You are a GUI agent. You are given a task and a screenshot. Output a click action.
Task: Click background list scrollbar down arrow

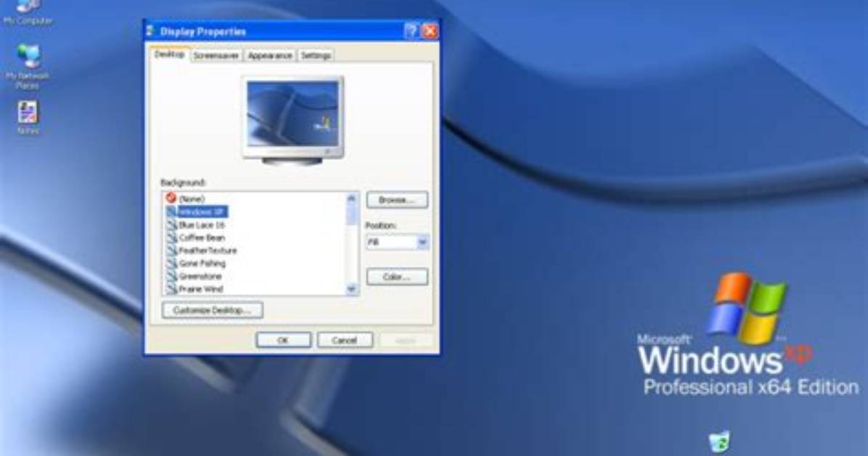(351, 289)
